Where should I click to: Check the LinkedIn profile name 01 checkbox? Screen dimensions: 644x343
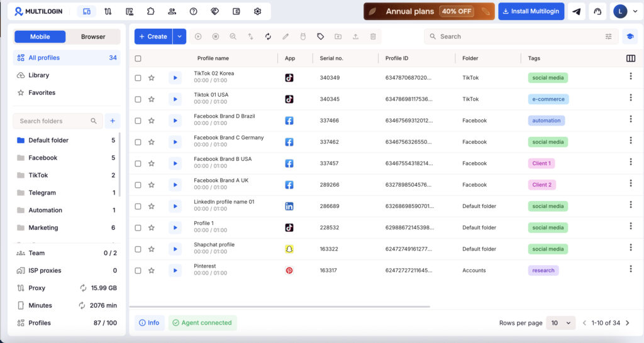pyautogui.click(x=138, y=206)
